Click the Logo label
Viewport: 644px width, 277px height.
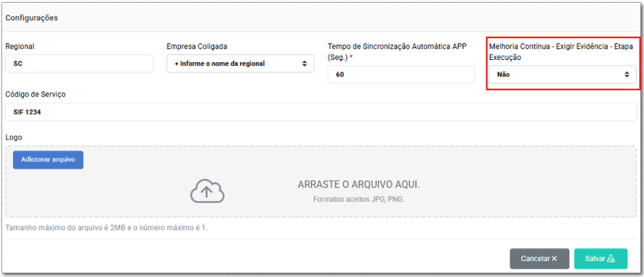click(x=14, y=137)
